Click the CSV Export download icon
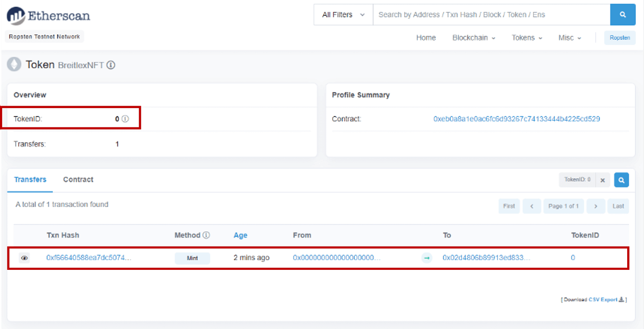Screen dimensions: 644x329 621,300
